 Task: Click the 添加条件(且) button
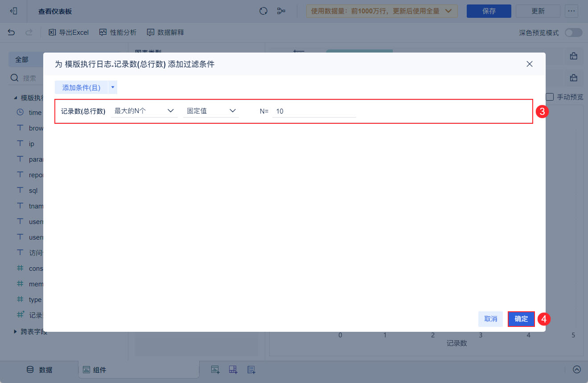tap(82, 88)
